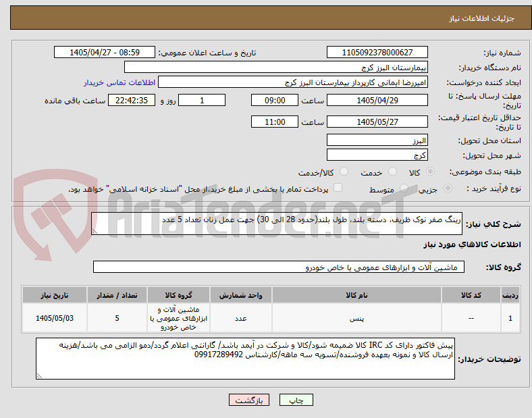Image resolution: width=532 pixels, height=418 pixels.
Task: Click the deadline hour field 09:00
Action: (275, 101)
